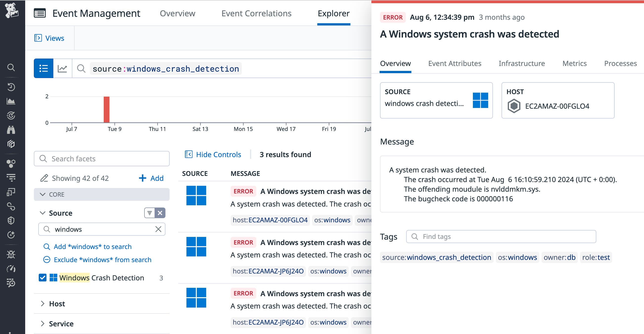Open the search magnifier in the left sidebar
This screenshot has width=644, height=334.
click(x=11, y=67)
